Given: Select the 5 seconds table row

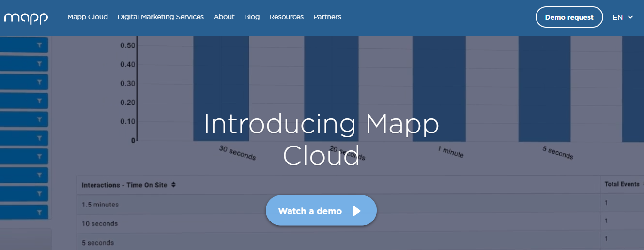Looking at the screenshot, I should [x=360, y=242].
